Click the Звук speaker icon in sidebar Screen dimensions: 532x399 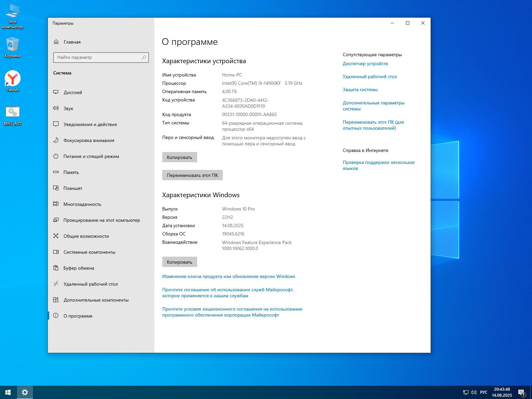[x=56, y=108]
